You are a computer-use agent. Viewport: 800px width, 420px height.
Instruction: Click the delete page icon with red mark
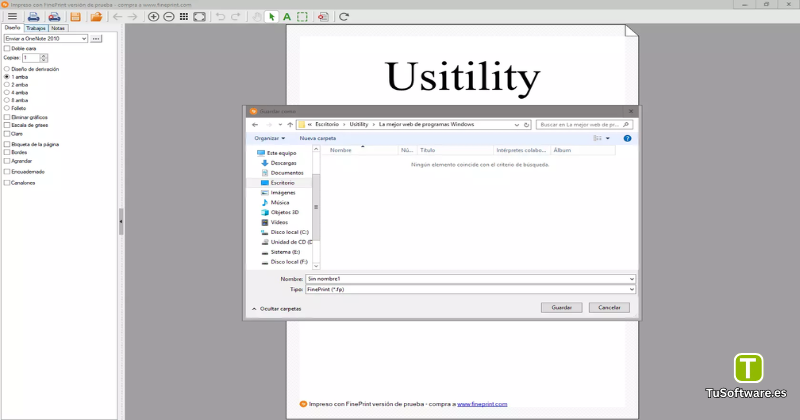[323, 17]
